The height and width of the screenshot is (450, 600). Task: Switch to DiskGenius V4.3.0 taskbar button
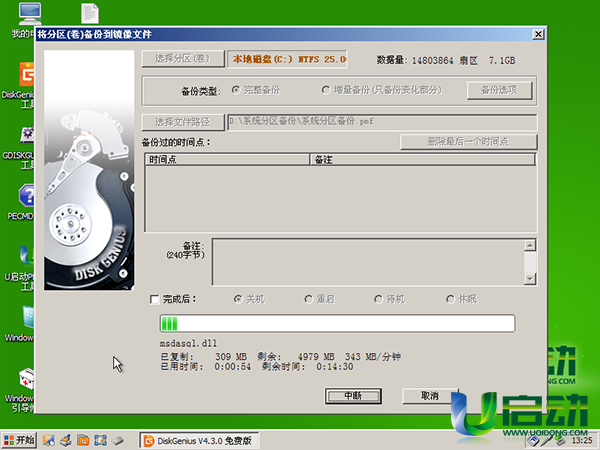coord(199,440)
